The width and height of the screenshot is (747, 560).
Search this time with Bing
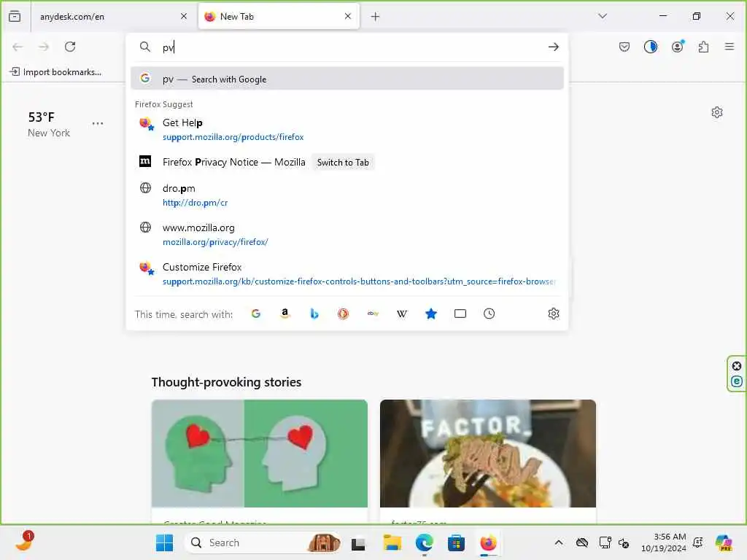click(x=314, y=314)
